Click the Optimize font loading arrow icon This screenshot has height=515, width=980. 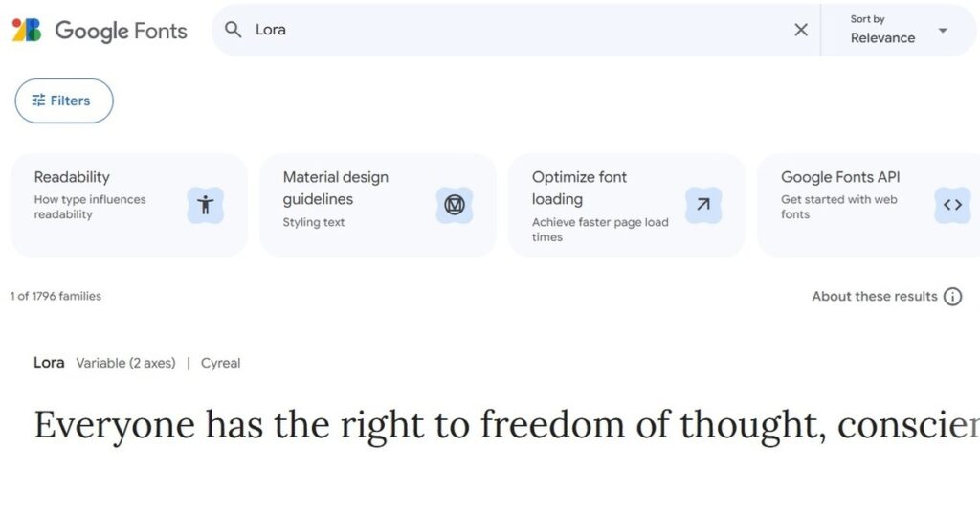[703, 205]
